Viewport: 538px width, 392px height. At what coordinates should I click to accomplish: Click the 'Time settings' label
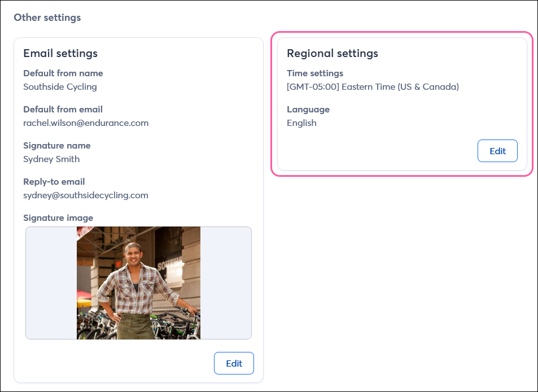coord(315,73)
